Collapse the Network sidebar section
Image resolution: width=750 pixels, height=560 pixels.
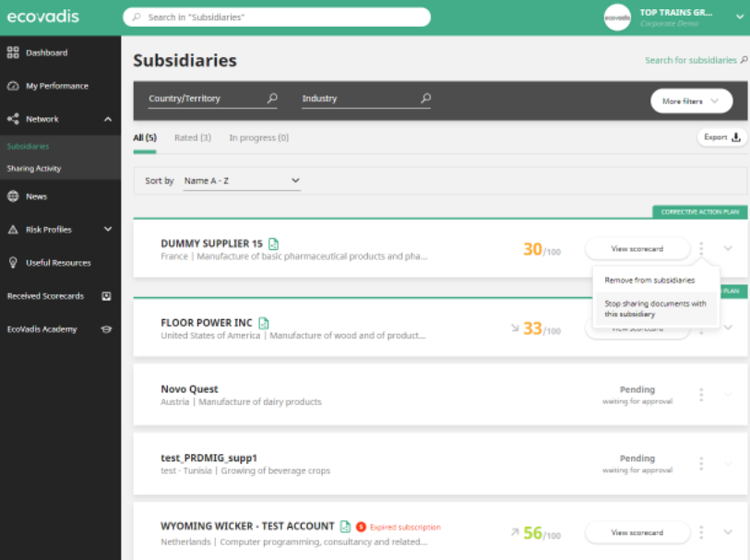pyautogui.click(x=108, y=119)
